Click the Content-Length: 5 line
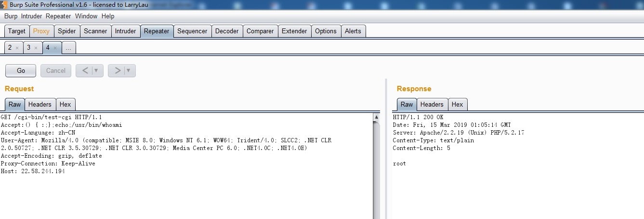 [x=421, y=148]
